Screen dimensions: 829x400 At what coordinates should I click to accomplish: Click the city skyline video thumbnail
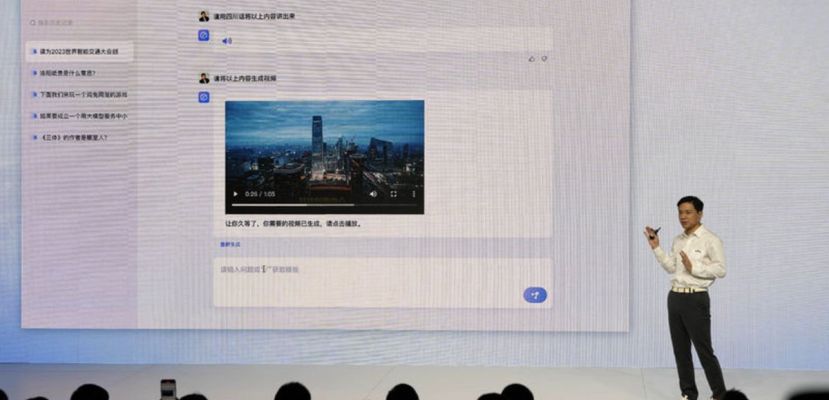324,145
